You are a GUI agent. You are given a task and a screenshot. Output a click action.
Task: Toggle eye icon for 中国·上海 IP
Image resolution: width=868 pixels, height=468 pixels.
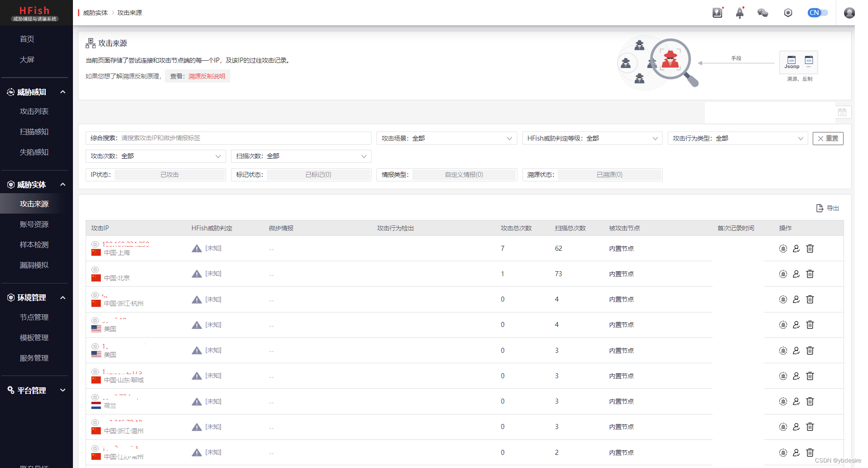95,244
